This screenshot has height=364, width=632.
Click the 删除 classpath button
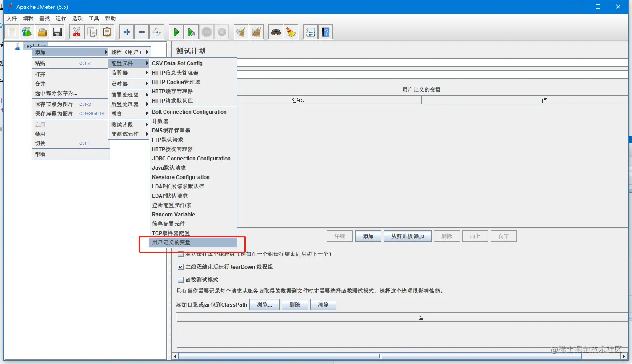pyautogui.click(x=295, y=304)
